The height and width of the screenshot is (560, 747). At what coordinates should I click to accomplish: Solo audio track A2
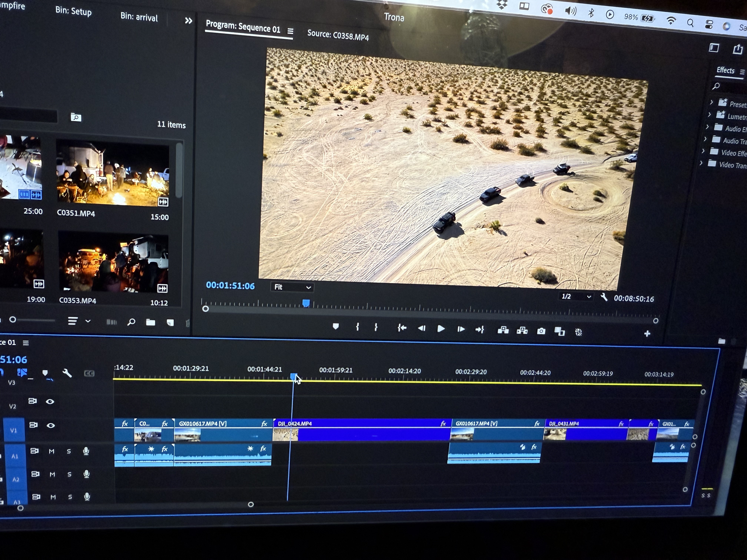(x=69, y=474)
